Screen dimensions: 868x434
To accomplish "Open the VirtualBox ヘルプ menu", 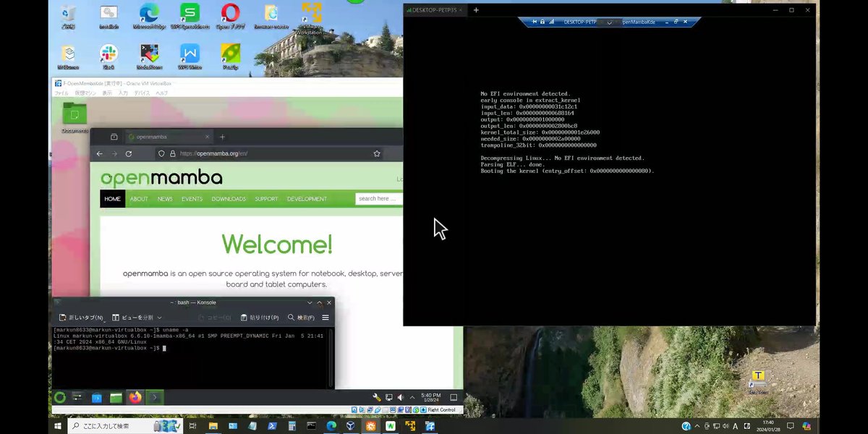I will click(x=162, y=93).
